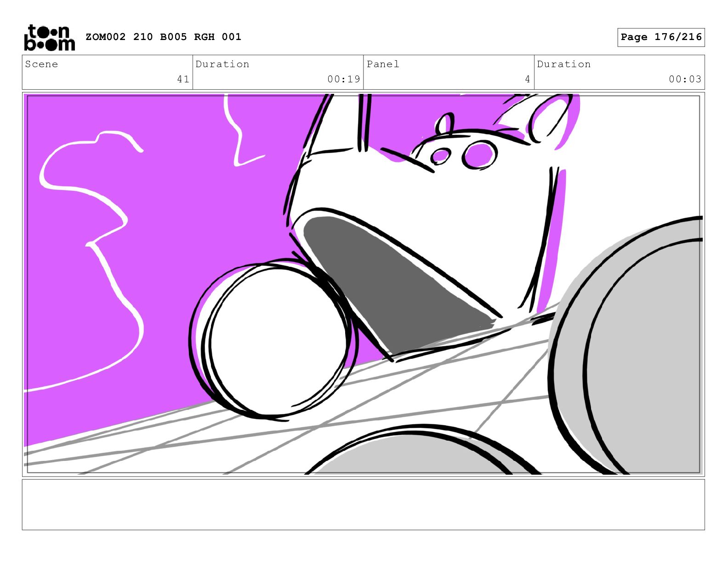
Task: Click the storyboard panel drawing
Action: point(364,284)
